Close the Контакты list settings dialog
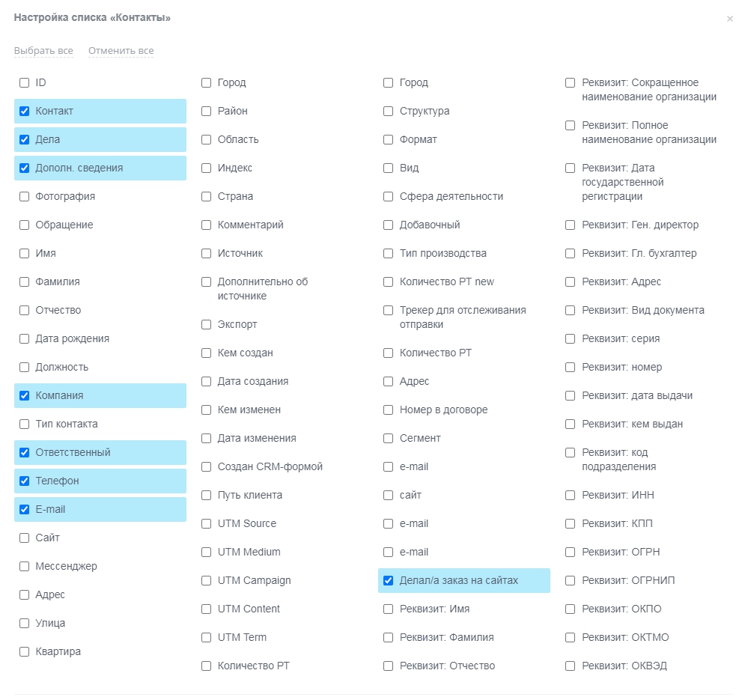This screenshot has width=745, height=700. pyautogui.click(x=729, y=19)
